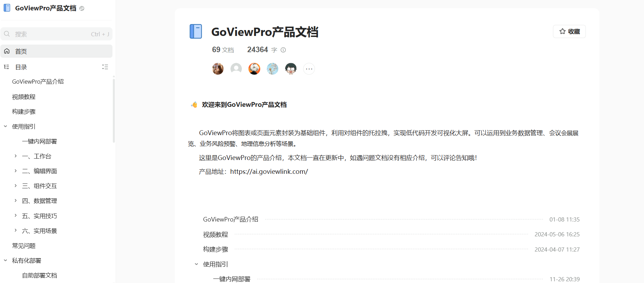Expand 一、工作台 chevron
Screen dimensions: 644x283
pos(16,156)
